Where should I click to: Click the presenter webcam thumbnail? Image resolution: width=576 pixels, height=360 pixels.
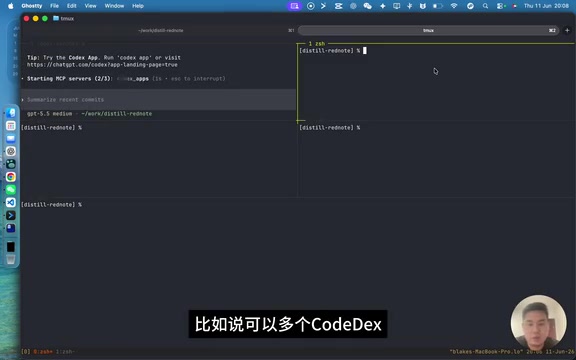coord(539,323)
